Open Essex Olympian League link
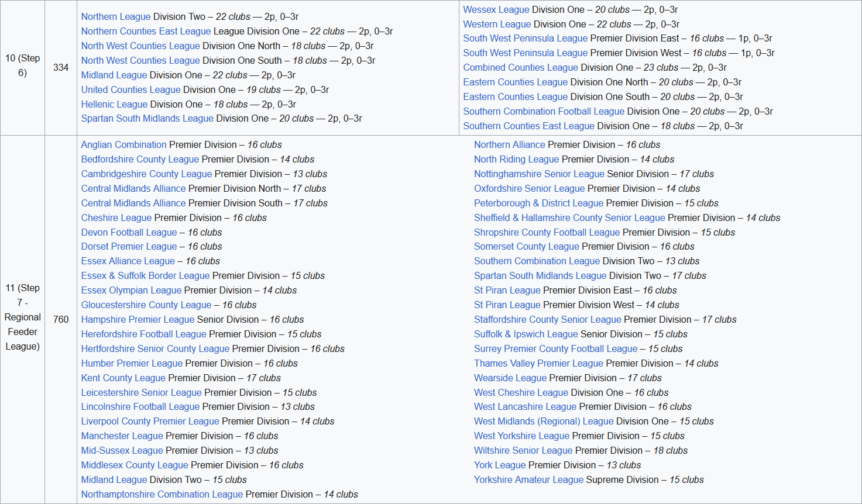Viewport: 862px width, 504px height. (132, 291)
